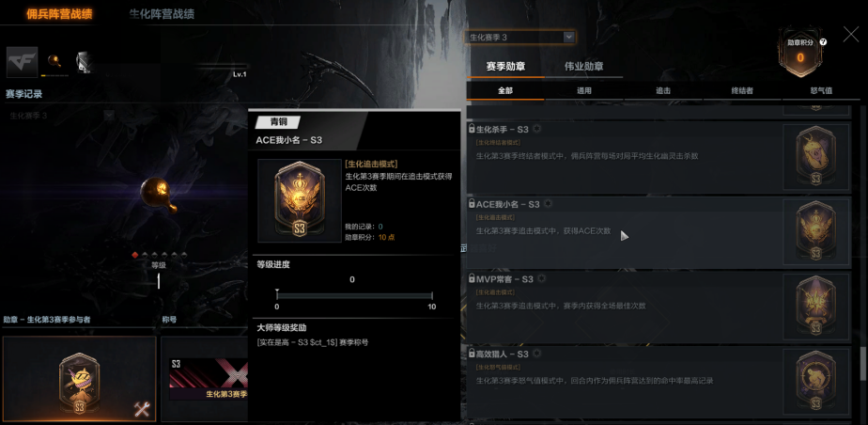Click the gear icon next to ACE我小名 – S3

coord(549,204)
